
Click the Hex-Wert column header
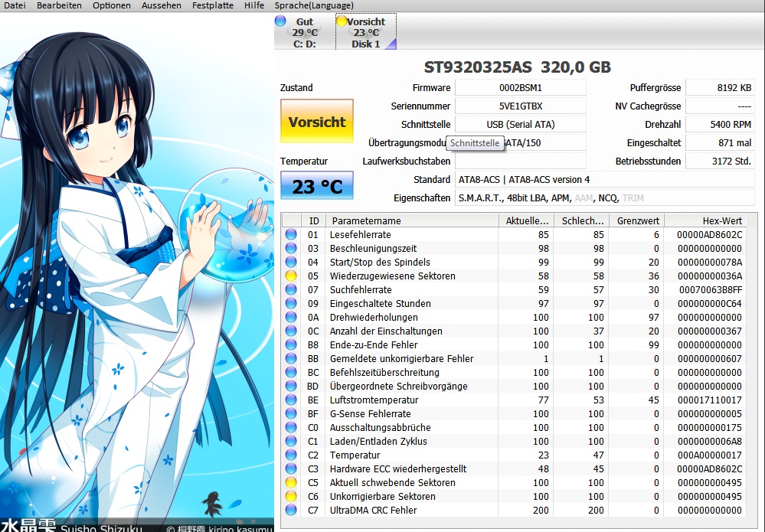tap(705, 220)
